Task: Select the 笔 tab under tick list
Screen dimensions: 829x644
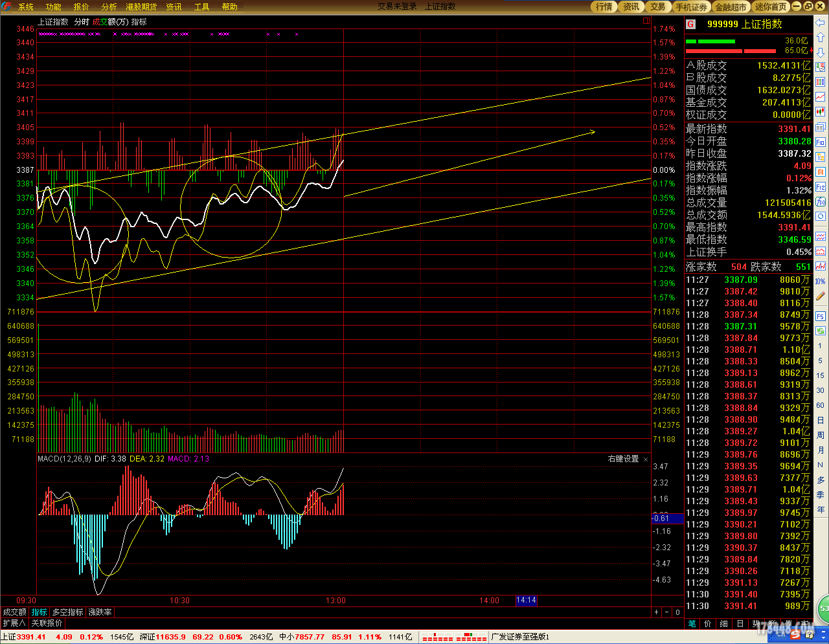Action: 692,623
